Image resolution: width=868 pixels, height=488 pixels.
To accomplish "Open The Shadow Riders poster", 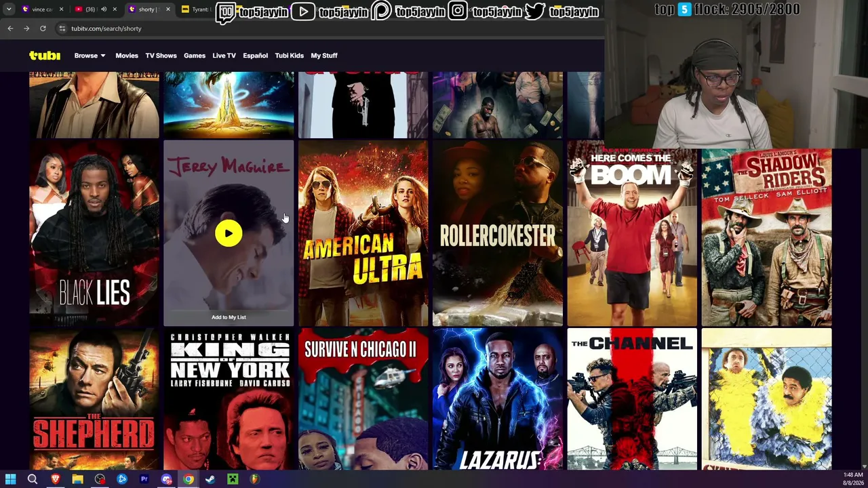I will 766,237.
